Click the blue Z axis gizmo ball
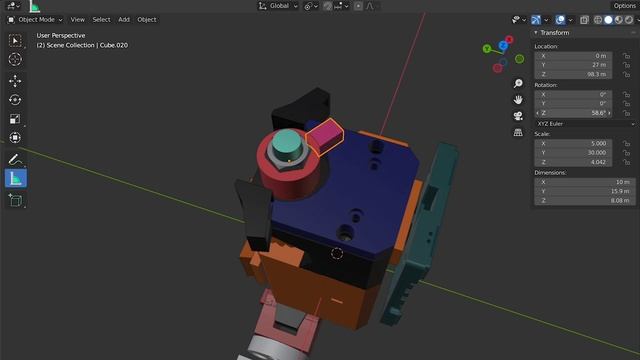640x360 pixels. point(503,46)
